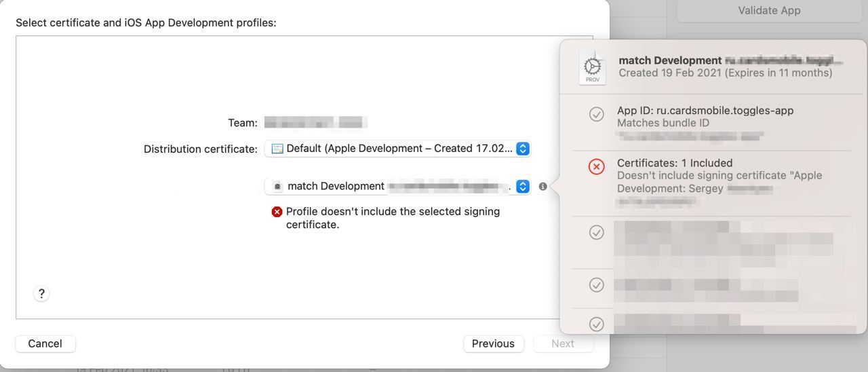Click the match Development title in popover
This screenshot has width=868, height=372.
click(670, 60)
